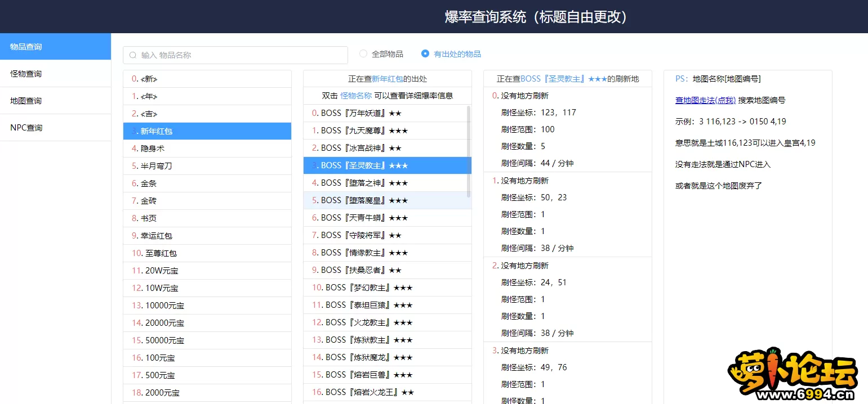Open the 物品查询 sidebar tab
This screenshot has width=868, height=404.
(55, 47)
